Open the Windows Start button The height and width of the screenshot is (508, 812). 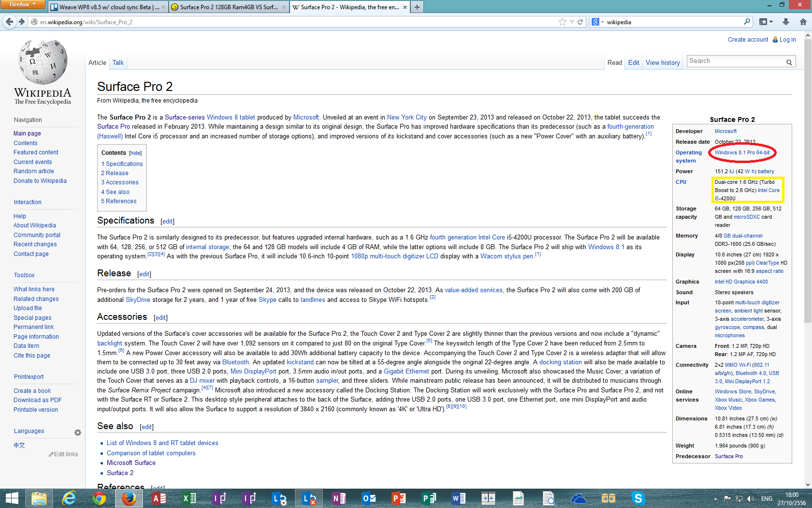click(12, 498)
